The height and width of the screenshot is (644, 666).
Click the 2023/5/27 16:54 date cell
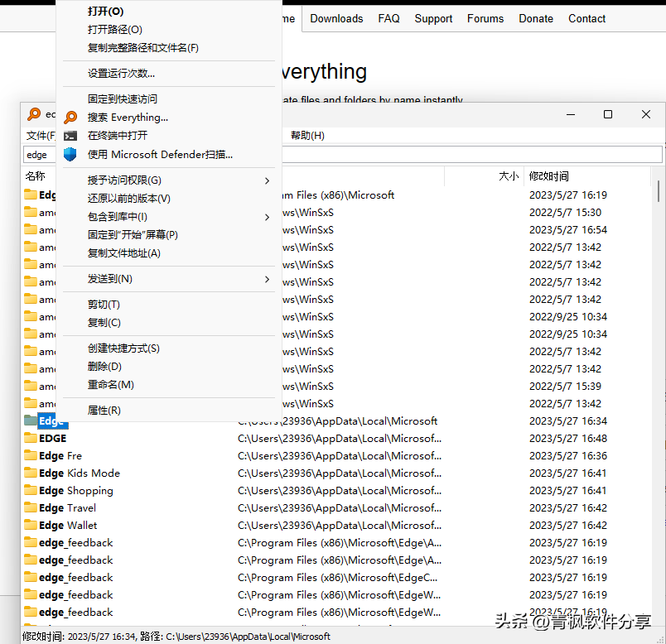pyautogui.click(x=568, y=229)
